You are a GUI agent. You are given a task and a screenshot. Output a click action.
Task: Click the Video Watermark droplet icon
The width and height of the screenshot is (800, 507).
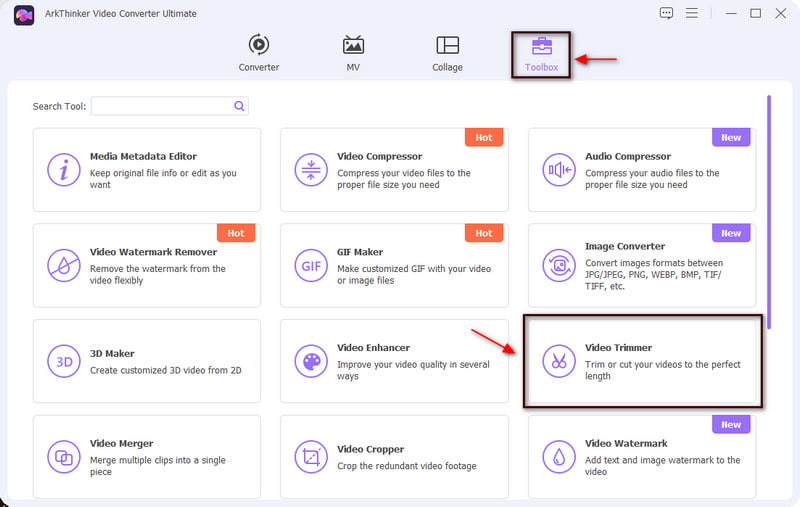pos(559,457)
